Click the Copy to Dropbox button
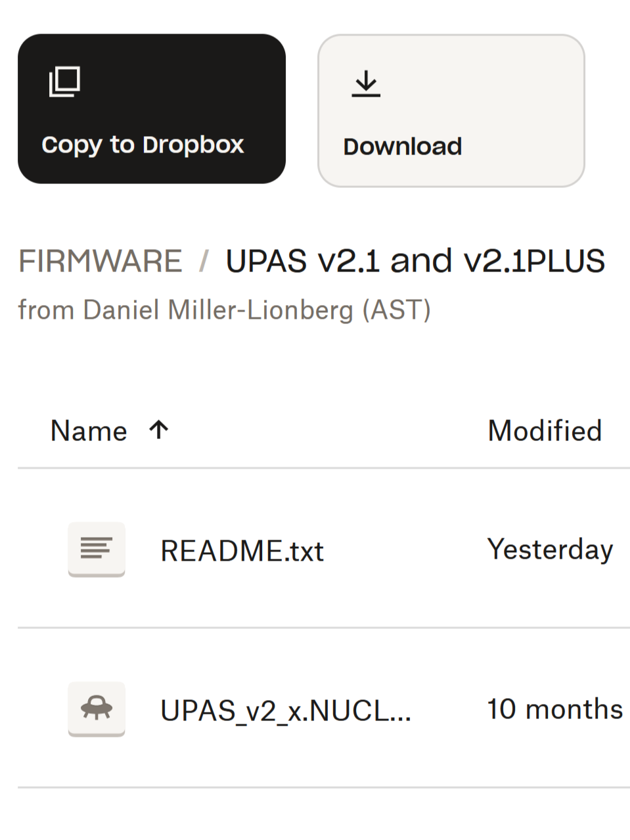The width and height of the screenshot is (630, 840). click(152, 109)
